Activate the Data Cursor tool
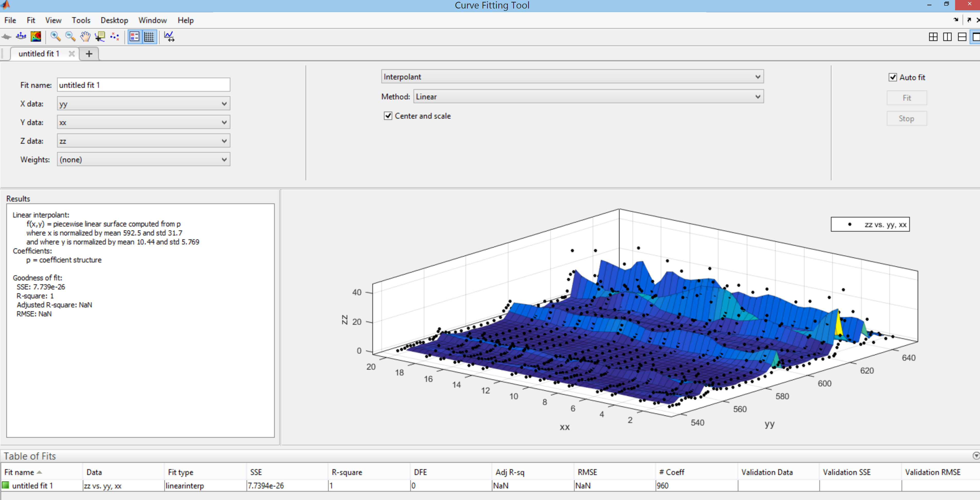Image resolution: width=980 pixels, height=500 pixels. pyautogui.click(x=100, y=36)
